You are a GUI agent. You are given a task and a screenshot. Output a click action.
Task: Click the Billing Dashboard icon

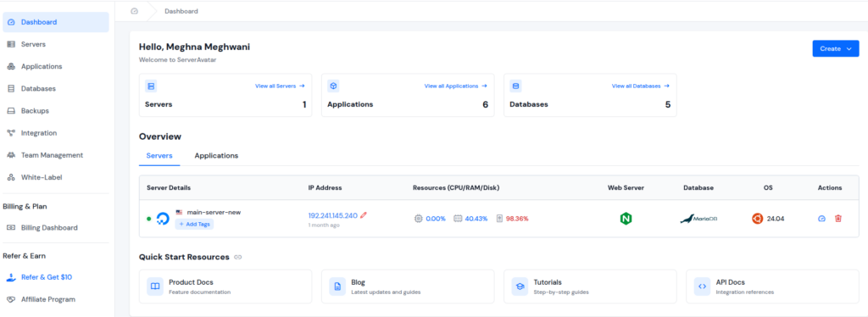(x=11, y=227)
